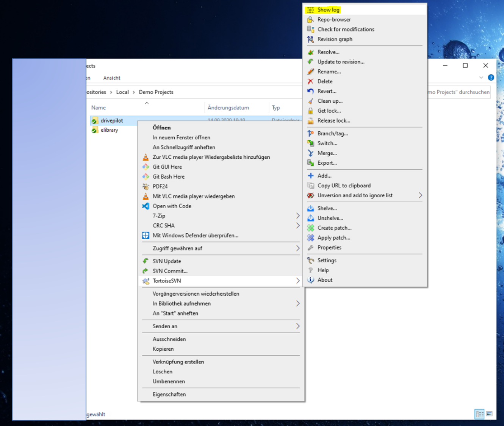Select the Revision graph icon

[x=311, y=39]
